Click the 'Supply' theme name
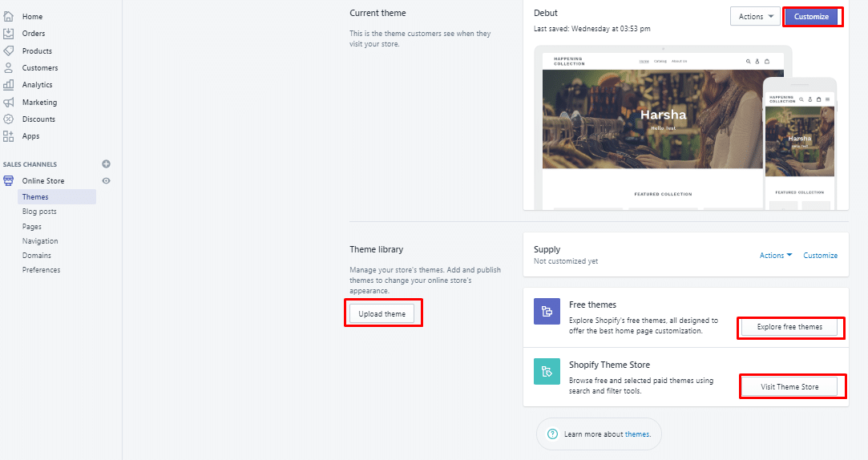Screen dimensions: 868x460 [x=547, y=250]
